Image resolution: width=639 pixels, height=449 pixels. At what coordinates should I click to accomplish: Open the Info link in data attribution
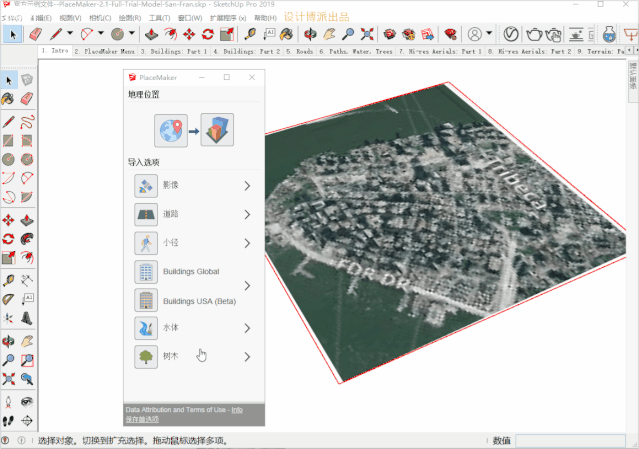coord(237,410)
